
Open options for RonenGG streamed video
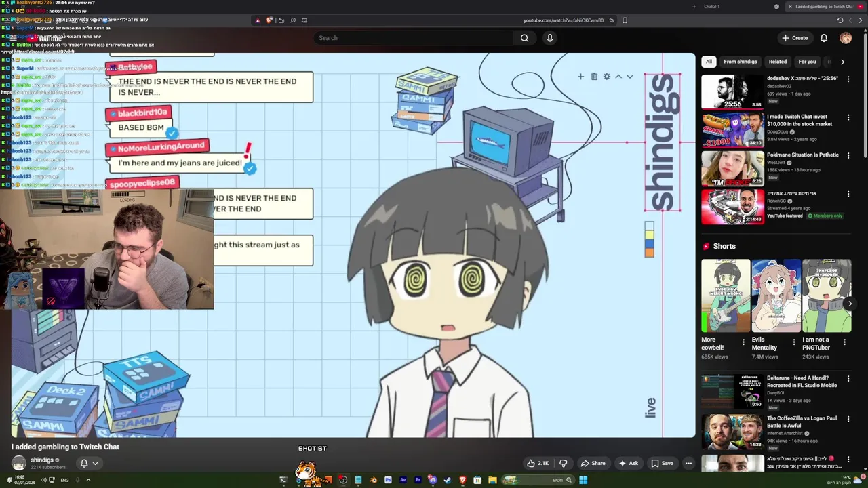[x=848, y=195]
